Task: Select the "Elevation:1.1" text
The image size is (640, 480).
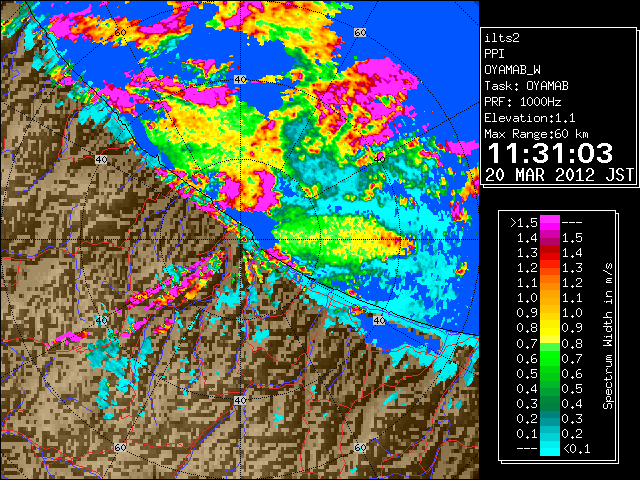Action: 530,118
